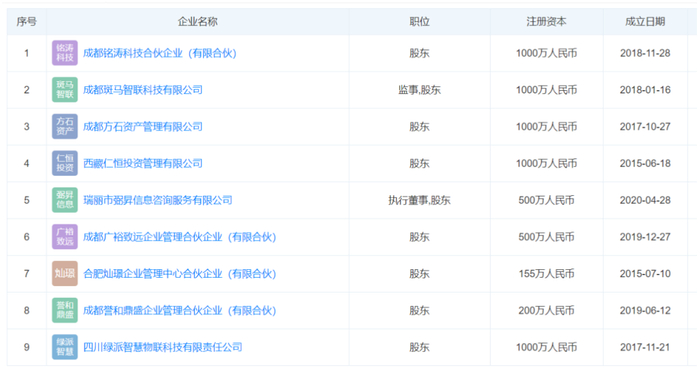Click the 成立日期 column header
The width and height of the screenshot is (700, 373).
point(645,21)
